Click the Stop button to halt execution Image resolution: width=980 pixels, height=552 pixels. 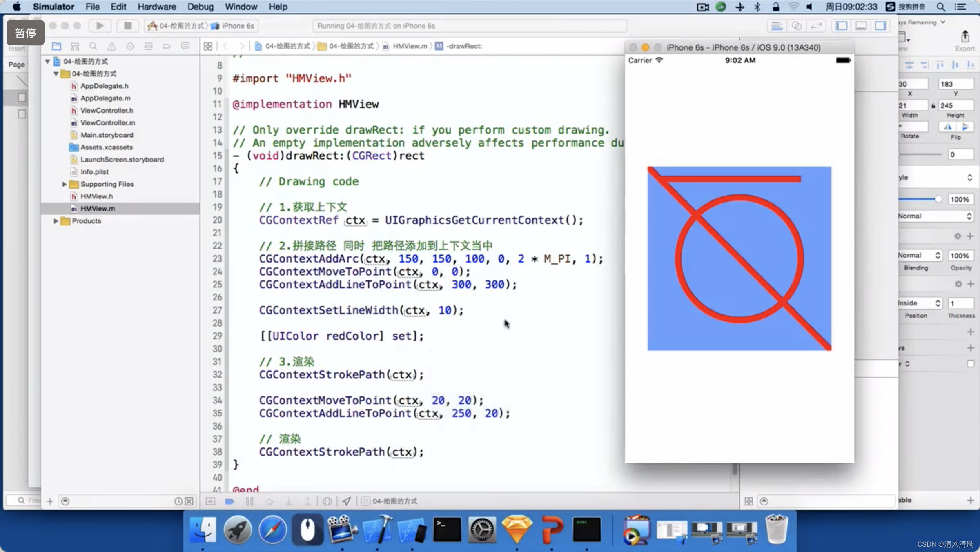click(x=127, y=26)
